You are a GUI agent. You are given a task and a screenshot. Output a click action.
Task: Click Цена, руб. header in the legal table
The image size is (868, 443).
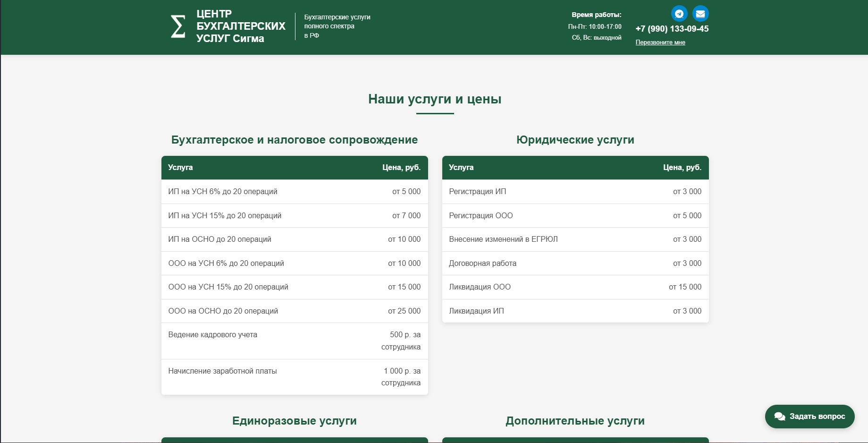click(683, 168)
